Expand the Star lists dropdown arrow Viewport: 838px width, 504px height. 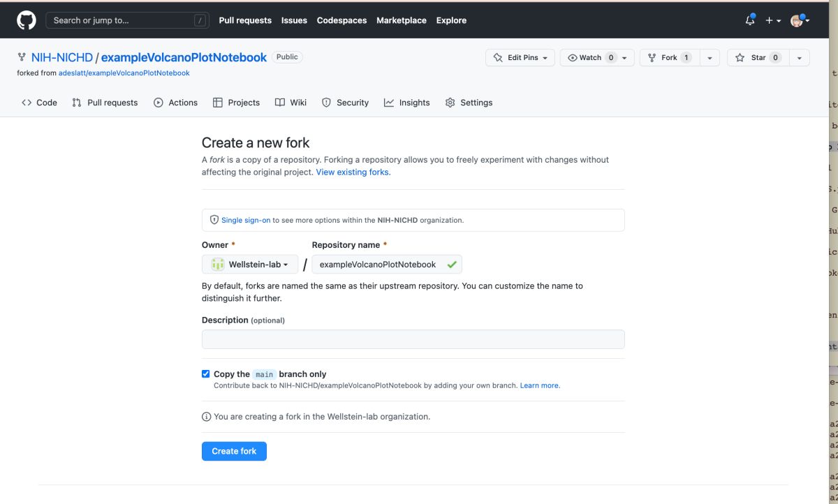pyautogui.click(x=800, y=58)
